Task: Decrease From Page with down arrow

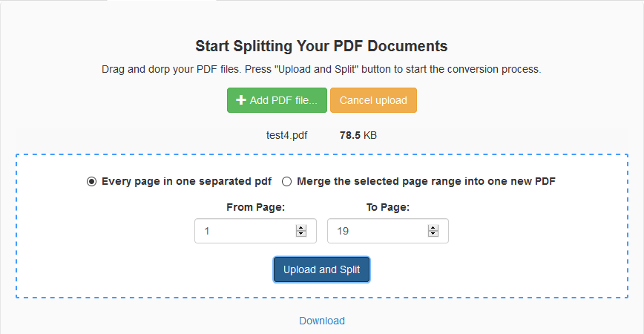Action: point(301,234)
